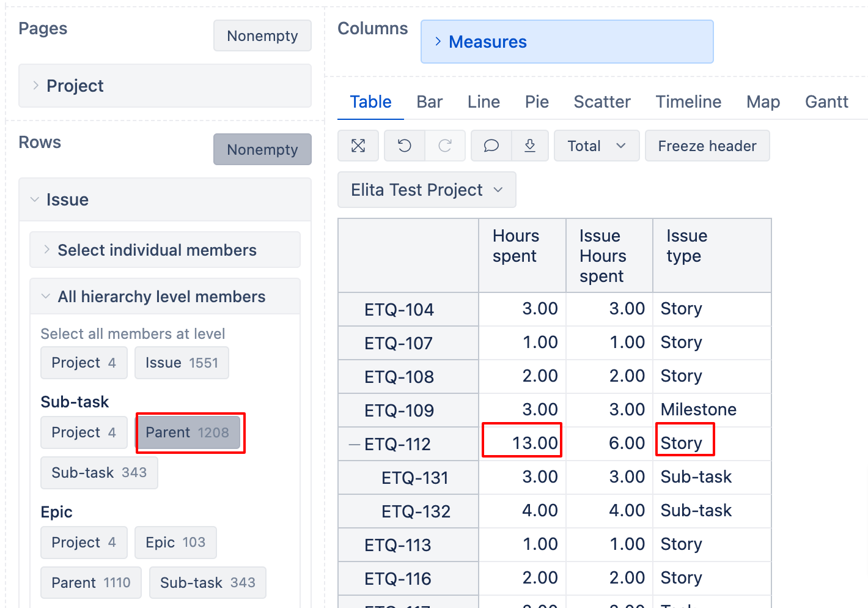
Task: Open the comment speech bubble icon
Action: tap(491, 146)
